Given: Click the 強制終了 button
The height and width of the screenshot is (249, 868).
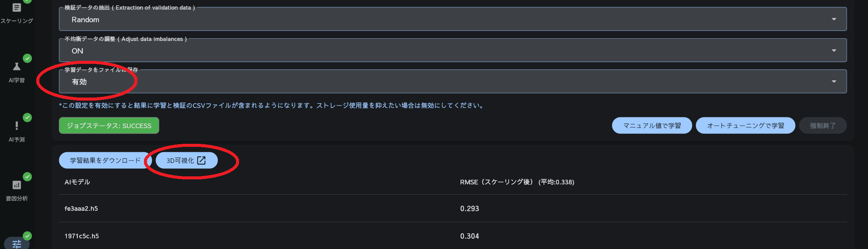Looking at the screenshot, I should tap(823, 126).
